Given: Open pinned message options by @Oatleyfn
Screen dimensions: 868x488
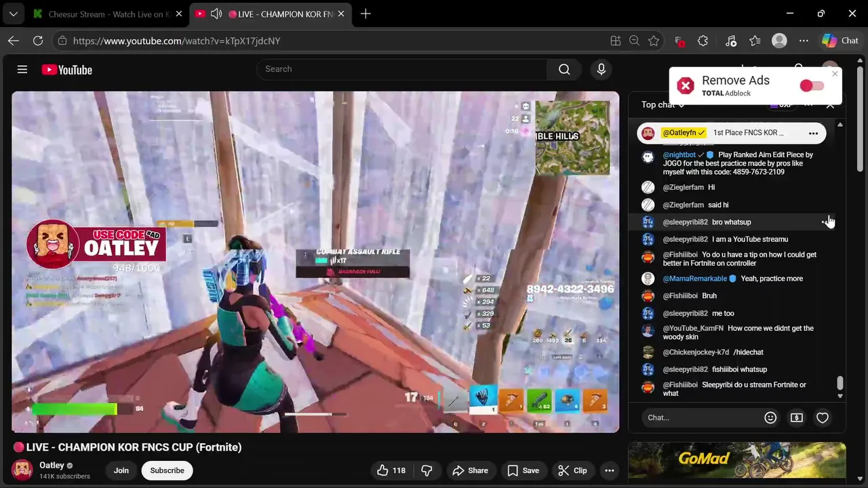Looking at the screenshot, I should point(813,133).
